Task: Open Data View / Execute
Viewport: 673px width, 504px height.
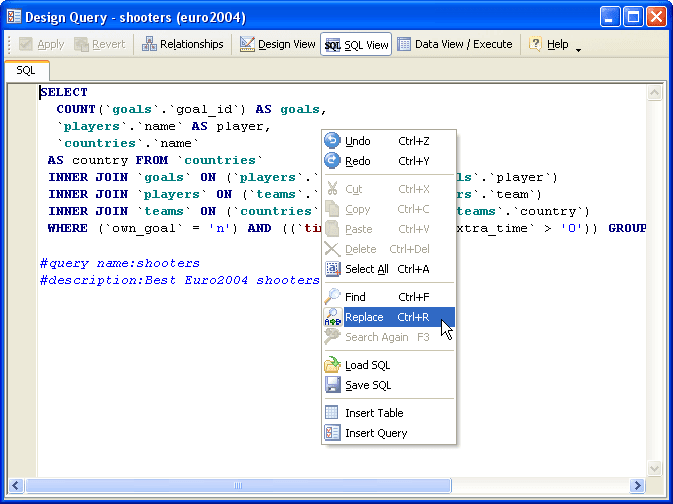Action: [455, 44]
